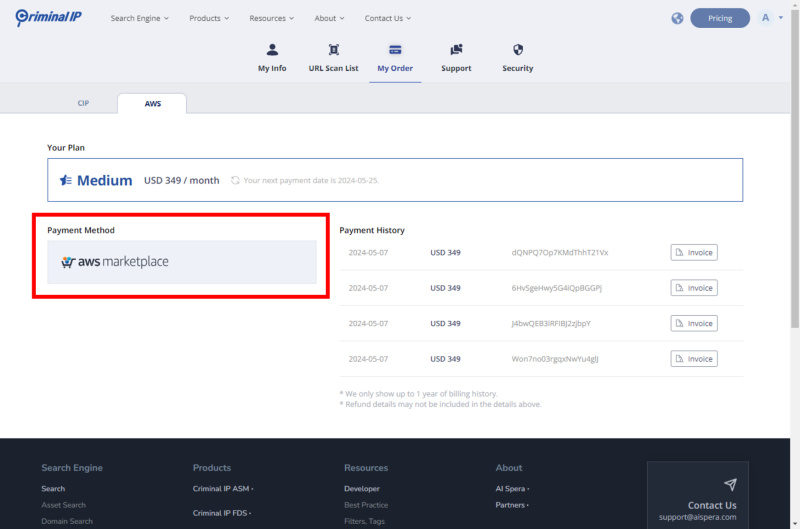The height and width of the screenshot is (529, 800).
Task: Download Invoice for payment dQNPQ7Op7KMdThhT21Vx
Action: (x=694, y=252)
